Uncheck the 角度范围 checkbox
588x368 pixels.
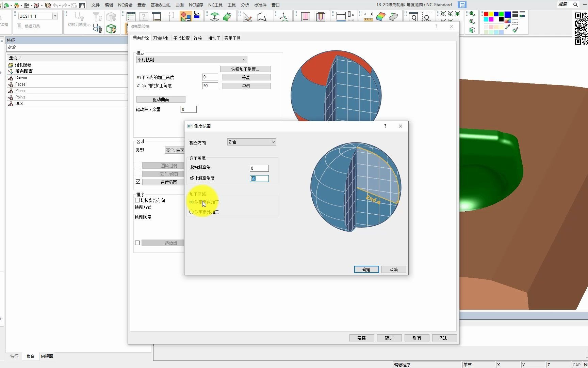pos(138,182)
